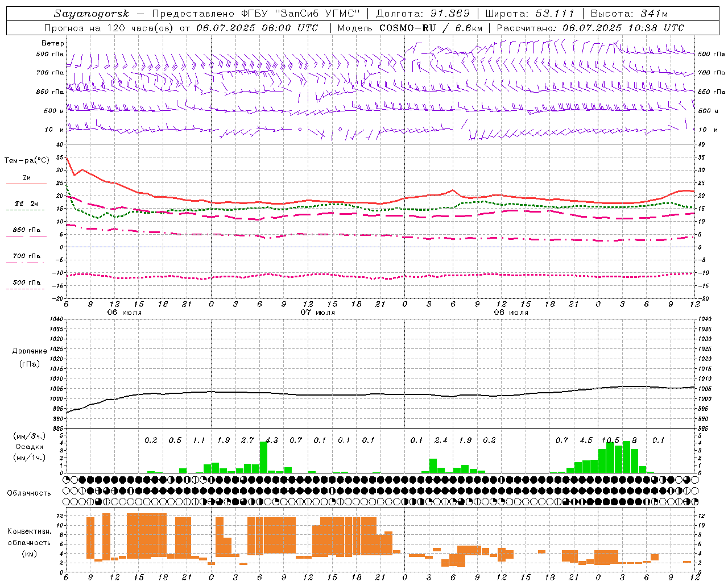Click the '2.4' precipitation total value
Screen dimensions: 728x582
(x=441, y=440)
